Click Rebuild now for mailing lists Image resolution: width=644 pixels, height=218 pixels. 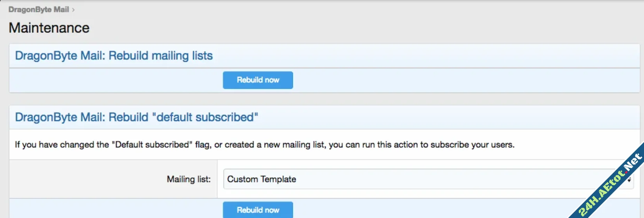(x=258, y=80)
